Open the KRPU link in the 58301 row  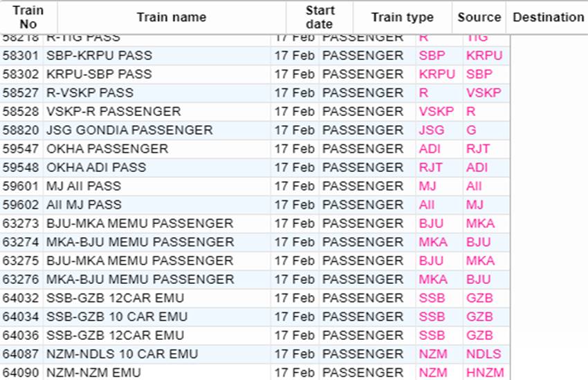[x=484, y=55]
